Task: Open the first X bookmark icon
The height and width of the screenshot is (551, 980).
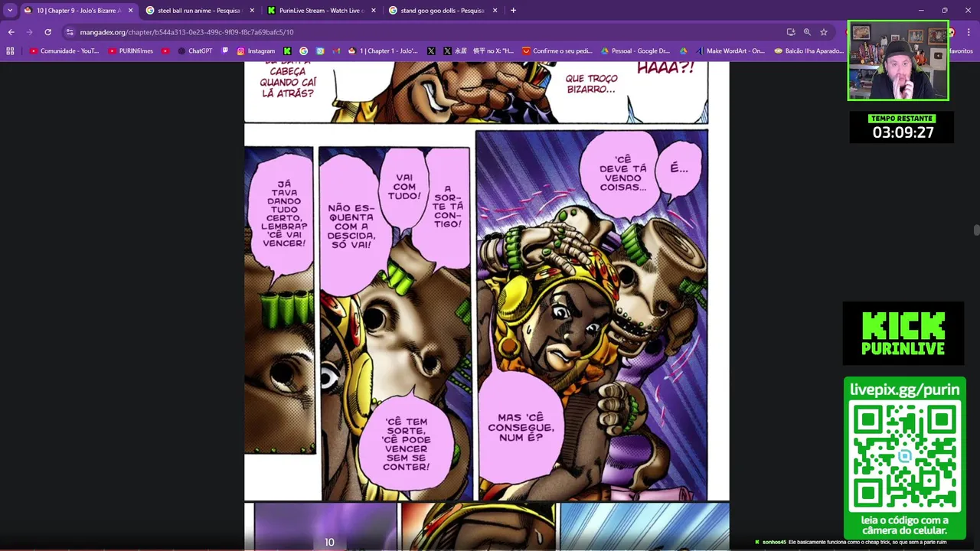Action: [x=431, y=51]
